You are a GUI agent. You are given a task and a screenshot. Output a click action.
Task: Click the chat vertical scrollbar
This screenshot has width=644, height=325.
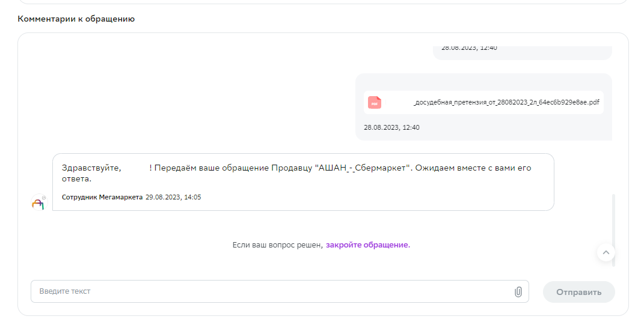[613, 230]
